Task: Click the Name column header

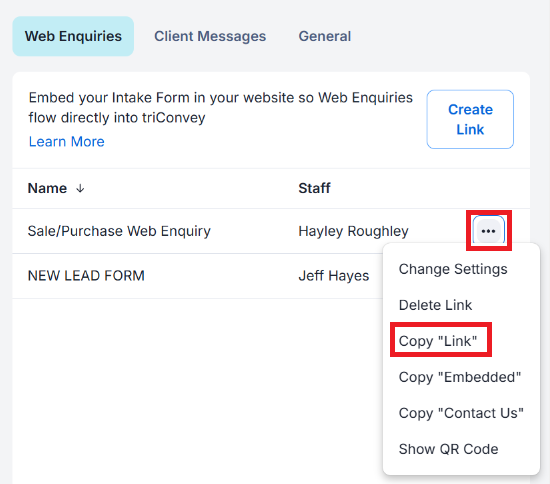Action: pos(47,188)
